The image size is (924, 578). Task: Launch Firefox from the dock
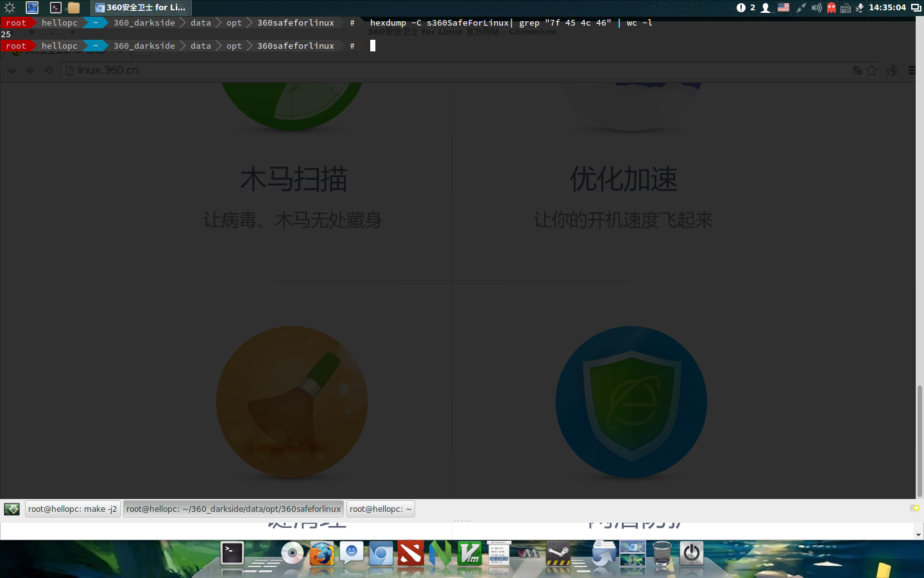[322, 553]
